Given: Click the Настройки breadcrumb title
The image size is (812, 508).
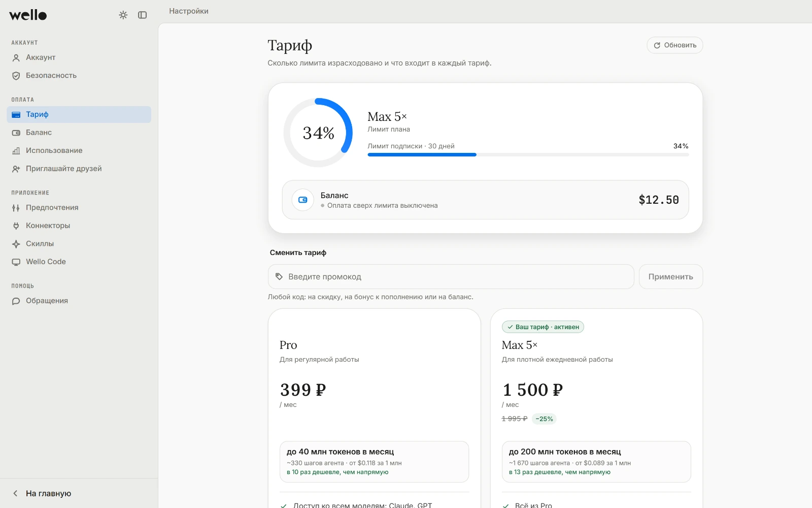Looking at the screenshot, I should click(x=189, y=11).
